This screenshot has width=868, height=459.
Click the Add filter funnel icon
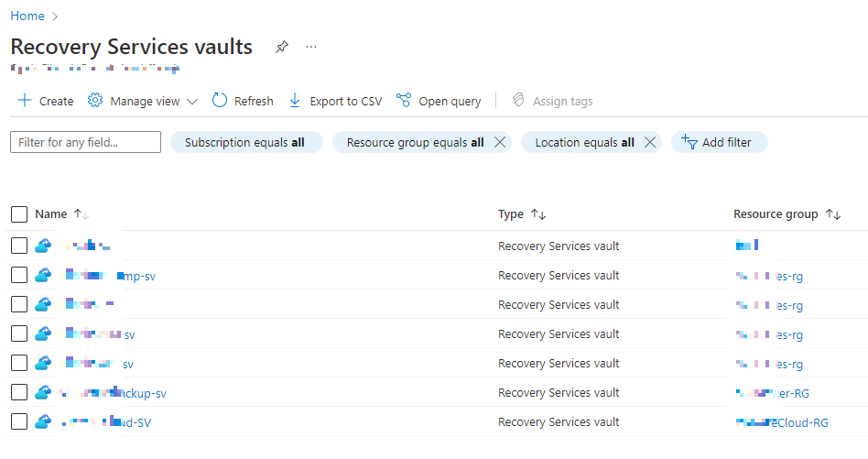click(x=689, y=142)
